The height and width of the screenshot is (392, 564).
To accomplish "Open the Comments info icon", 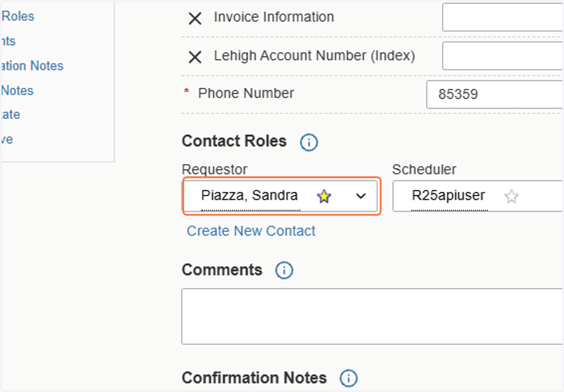I will [x=284, y=270].
